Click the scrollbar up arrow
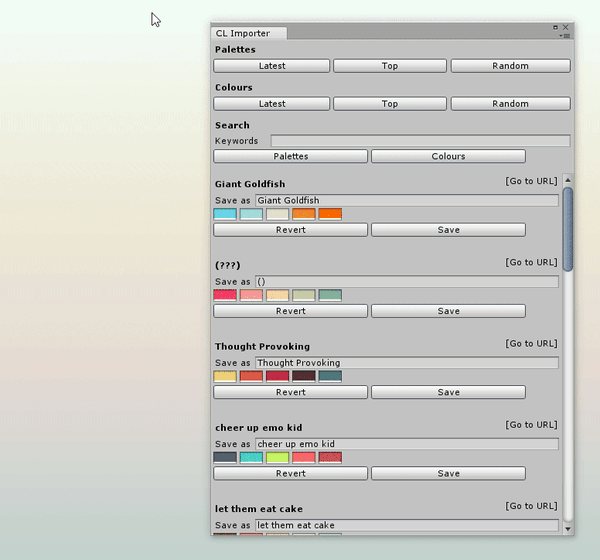 (x=568, y=181)
